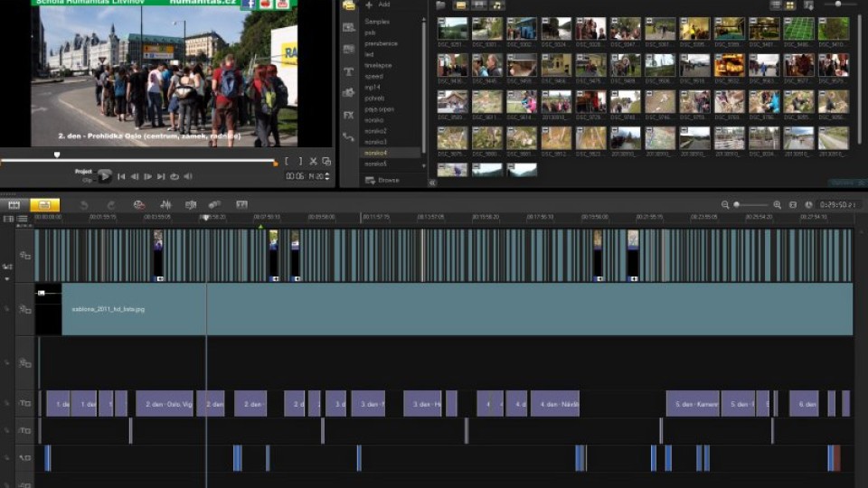Select the timelapse library folder
Image resolution: width=868 pixels, height=488 pixels.
(378, 65)
